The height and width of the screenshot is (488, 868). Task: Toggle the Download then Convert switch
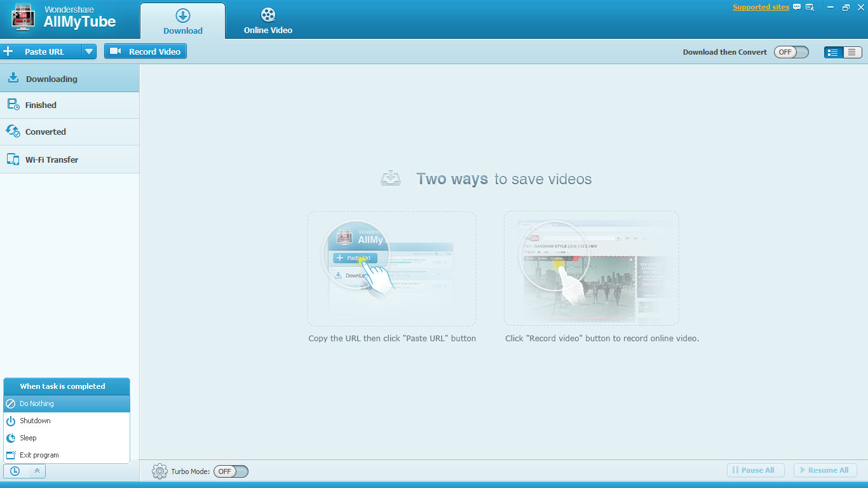pos(791,52)
